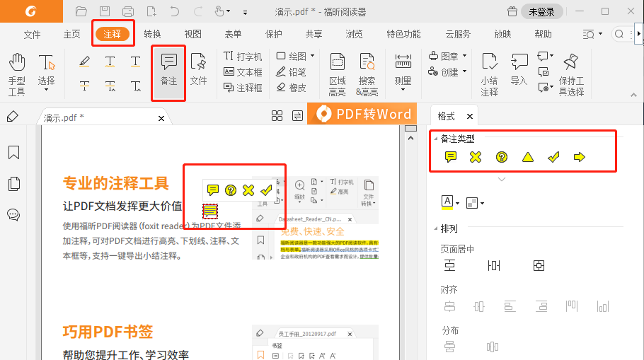Close the 演示.pdf document tab
Viewport: 644px width, 360px height.
click(x=161, y=118)
